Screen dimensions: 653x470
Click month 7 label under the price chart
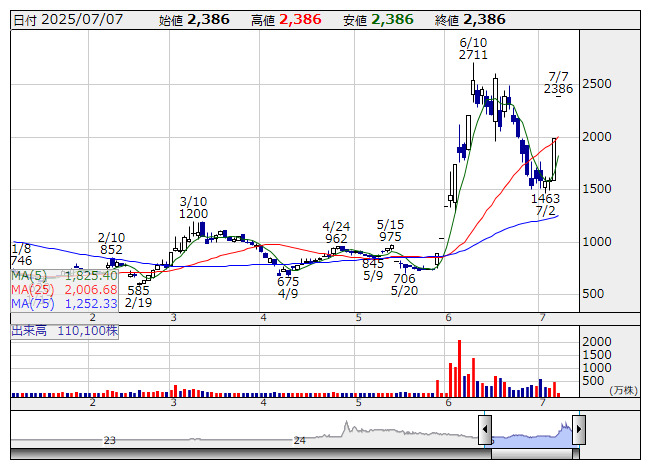point(542,318)
